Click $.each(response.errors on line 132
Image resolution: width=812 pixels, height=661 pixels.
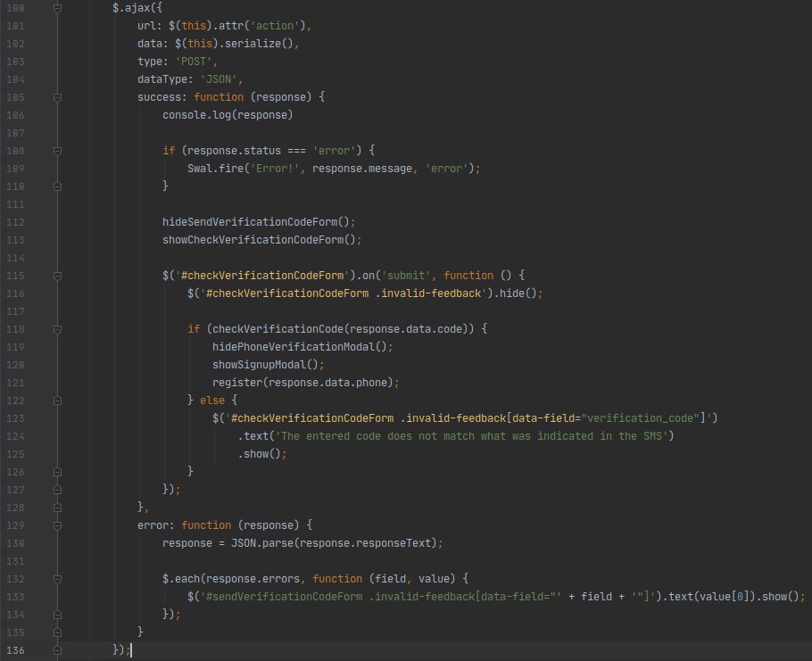(231, 579)
